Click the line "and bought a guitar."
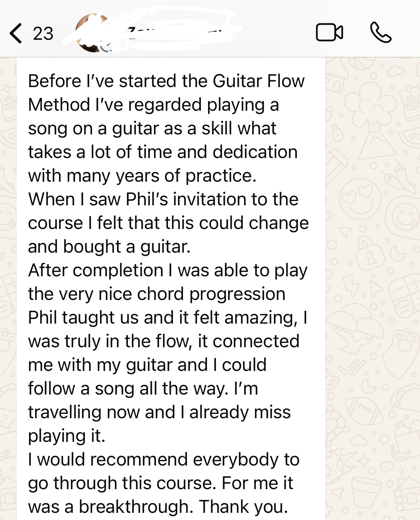Viewport: 420px width, 520px height. [x=109, y=247]
